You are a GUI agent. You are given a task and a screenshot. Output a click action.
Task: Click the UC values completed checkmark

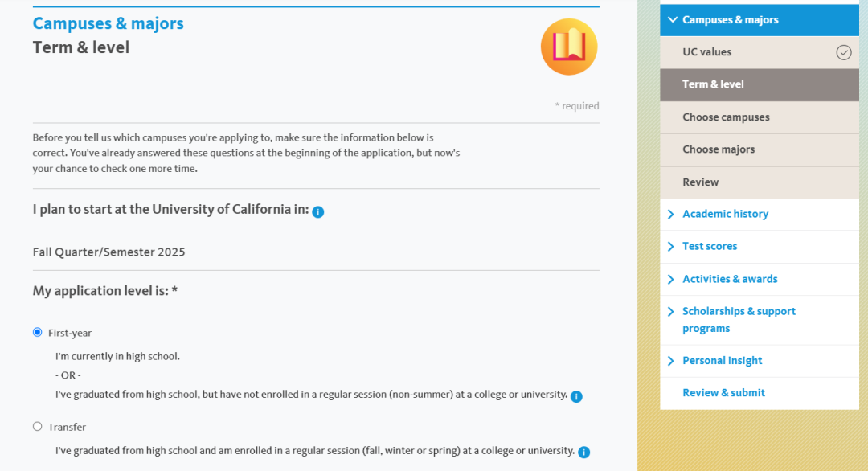pyautogui.click(x=844, y=52)
